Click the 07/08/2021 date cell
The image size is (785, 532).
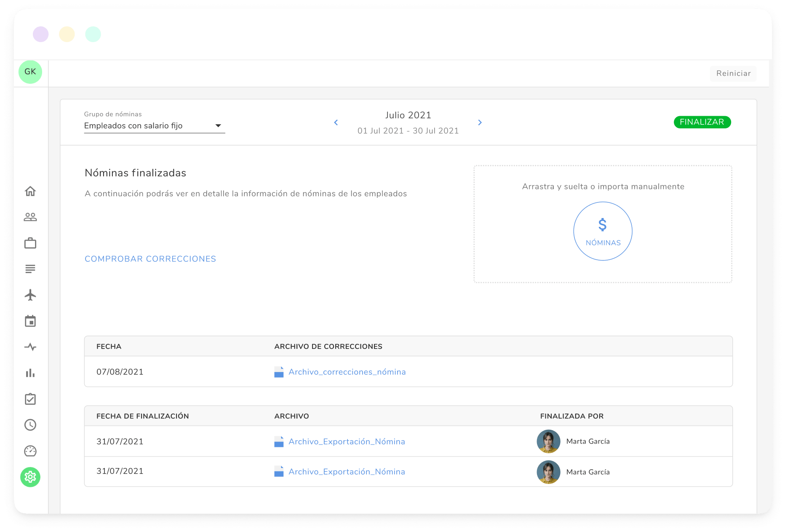point(120,372)
